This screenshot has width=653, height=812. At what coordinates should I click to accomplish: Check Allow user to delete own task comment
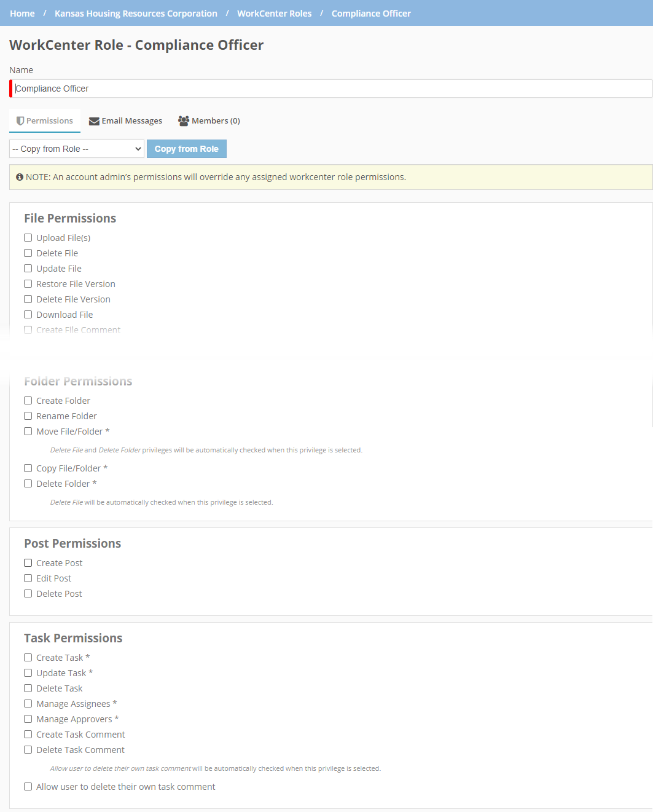tap(28, 787)
